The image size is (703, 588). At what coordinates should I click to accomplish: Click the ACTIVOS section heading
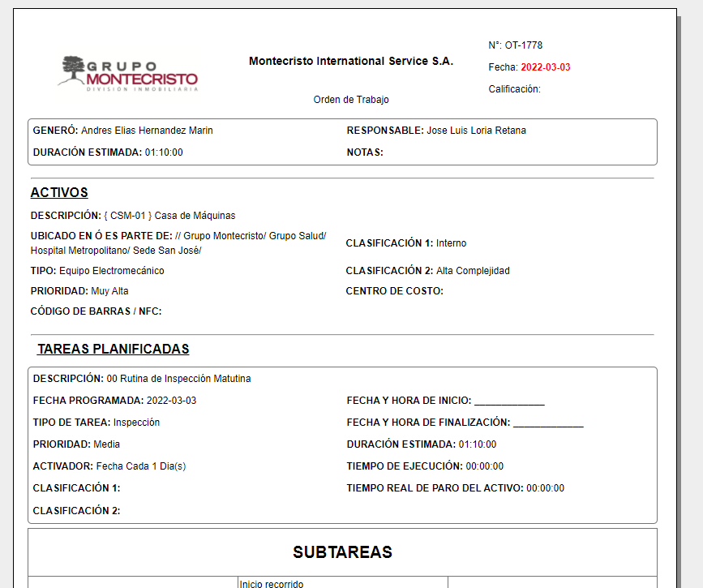click(59, 193)
